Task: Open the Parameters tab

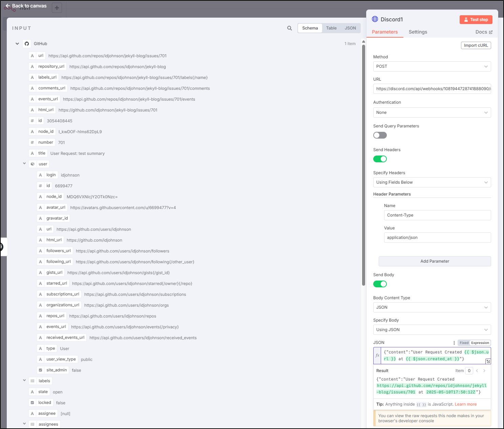Action: pyautogui.click(x=385, y=32)
